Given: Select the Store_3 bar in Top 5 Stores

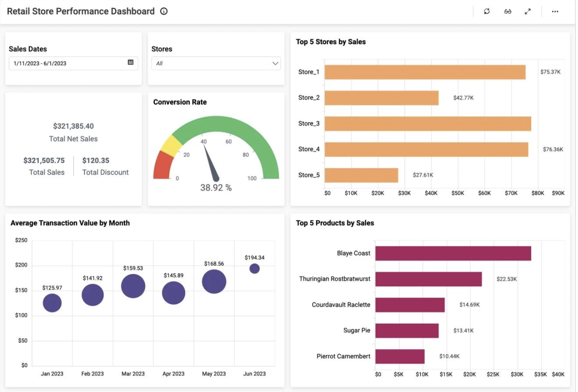Looking at the screenshot, I should [428, 123].
